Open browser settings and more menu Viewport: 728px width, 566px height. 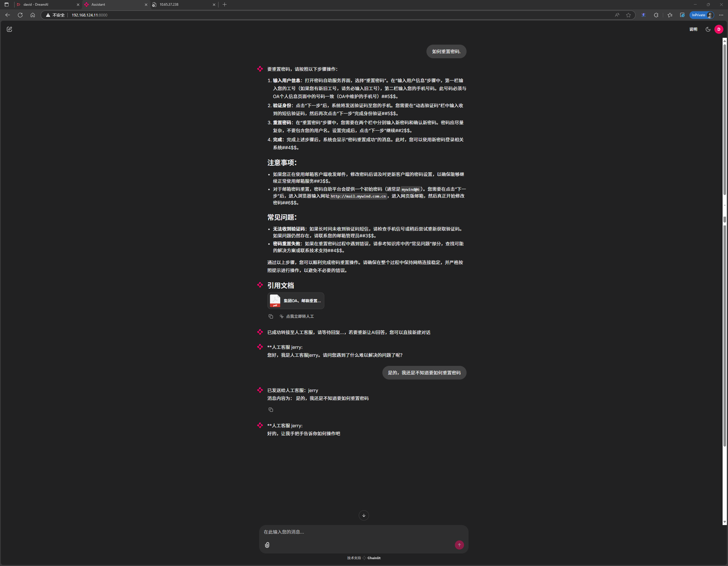tap(721, 15)
